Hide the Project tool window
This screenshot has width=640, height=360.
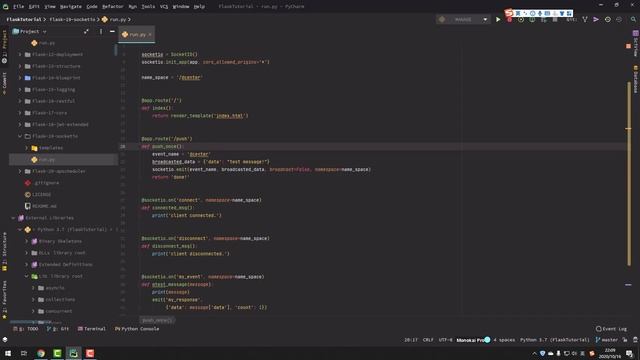[112, 31]
